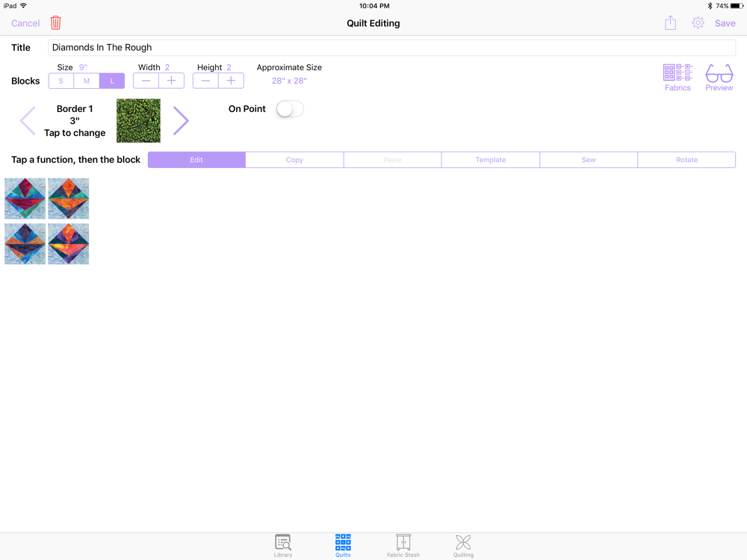Tap the Bluetooth icon in status bar

[710, 6]
